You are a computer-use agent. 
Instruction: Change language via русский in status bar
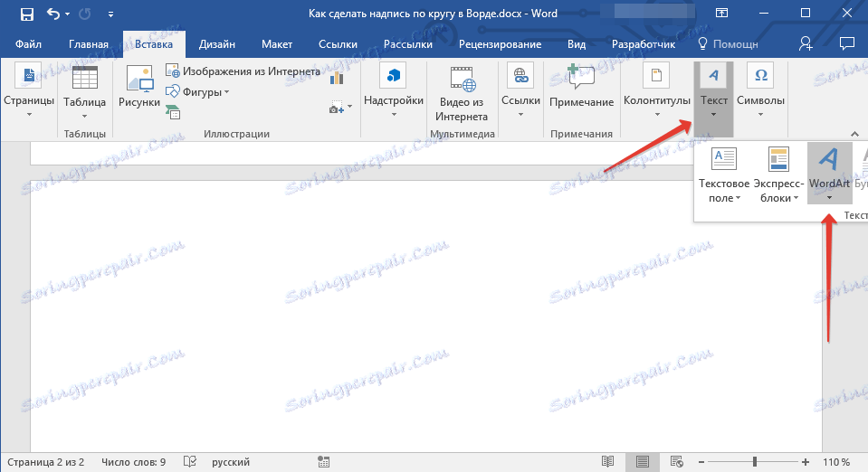point(231,462)
